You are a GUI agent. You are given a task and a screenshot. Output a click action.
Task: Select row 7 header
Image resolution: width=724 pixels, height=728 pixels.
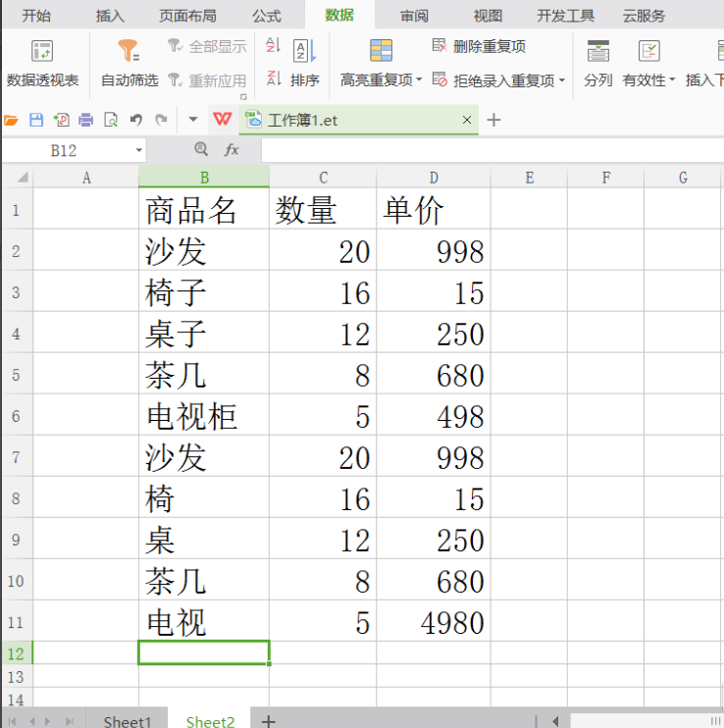[x=17, y=457]
